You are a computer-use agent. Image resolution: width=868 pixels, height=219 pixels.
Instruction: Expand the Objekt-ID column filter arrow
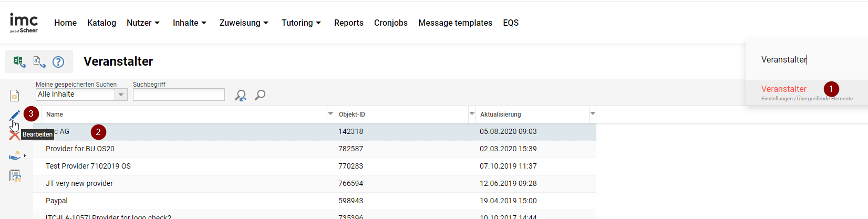(472, 114)
